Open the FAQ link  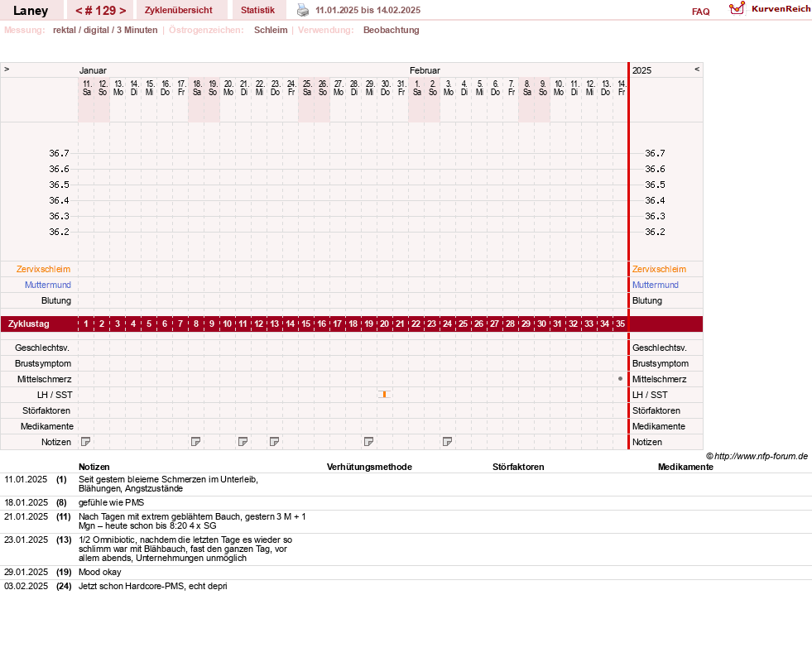tap(700, 12)
